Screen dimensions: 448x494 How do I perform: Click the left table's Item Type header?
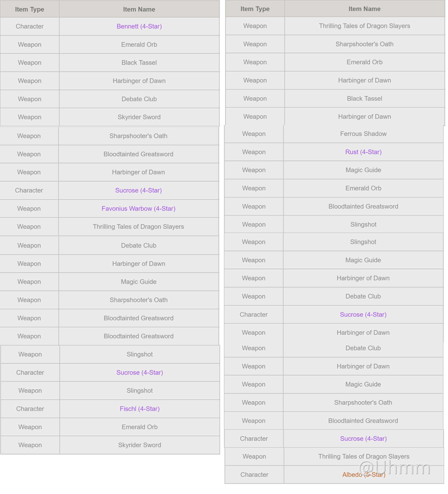click(x=29, y=9)
